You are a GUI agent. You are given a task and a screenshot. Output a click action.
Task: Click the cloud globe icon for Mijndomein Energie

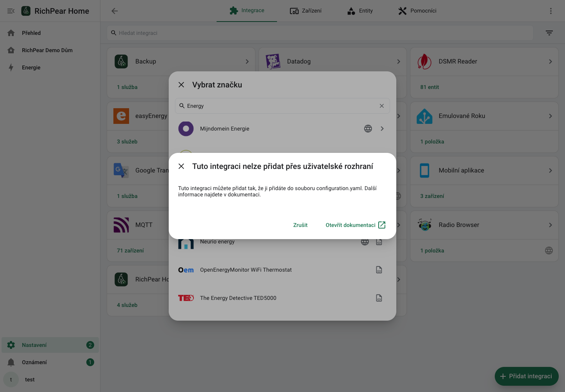pyautogui.click(x=368, y=129)
